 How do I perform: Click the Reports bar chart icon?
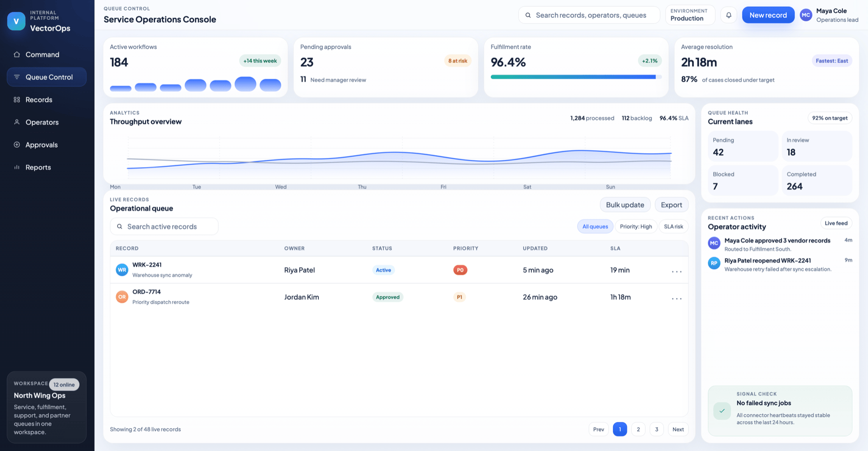tap(17, 167)
